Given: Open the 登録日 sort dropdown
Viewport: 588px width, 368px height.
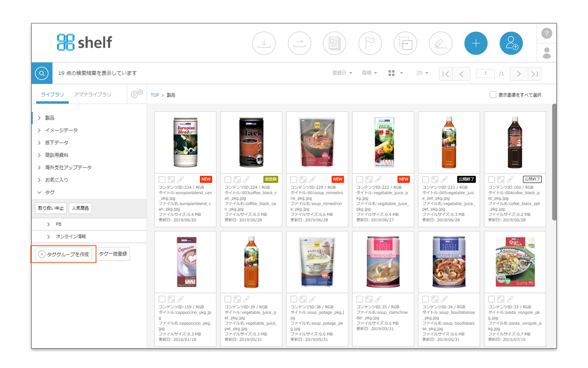Looking at the screenshot, I should pos(342,73).
